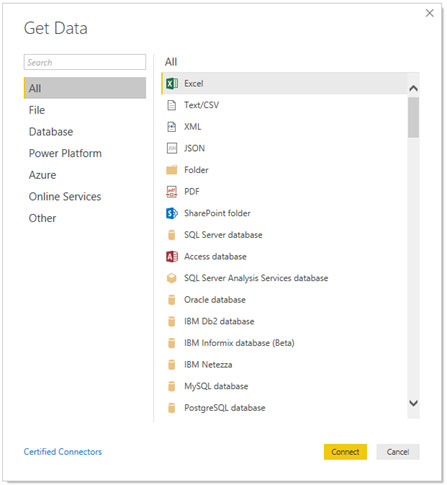
Task: Close the Get Data dialog
Action: tap(429, 13)
